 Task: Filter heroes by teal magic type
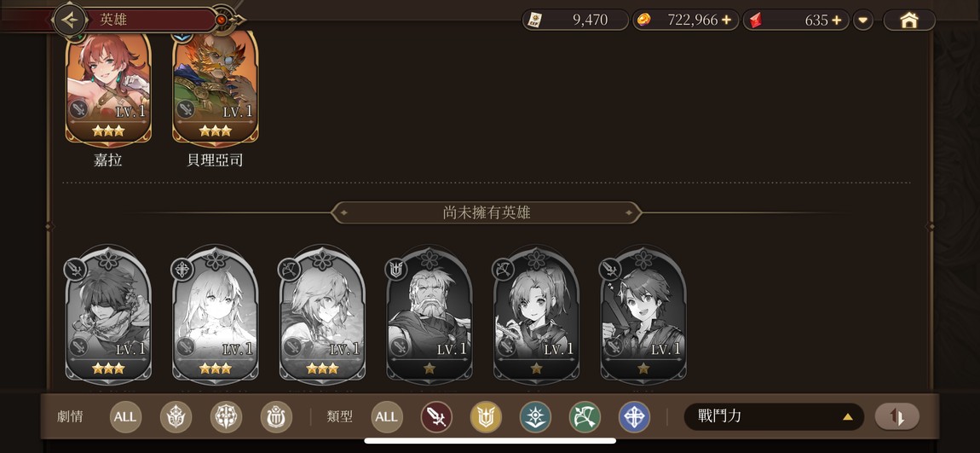coord(536,417)
